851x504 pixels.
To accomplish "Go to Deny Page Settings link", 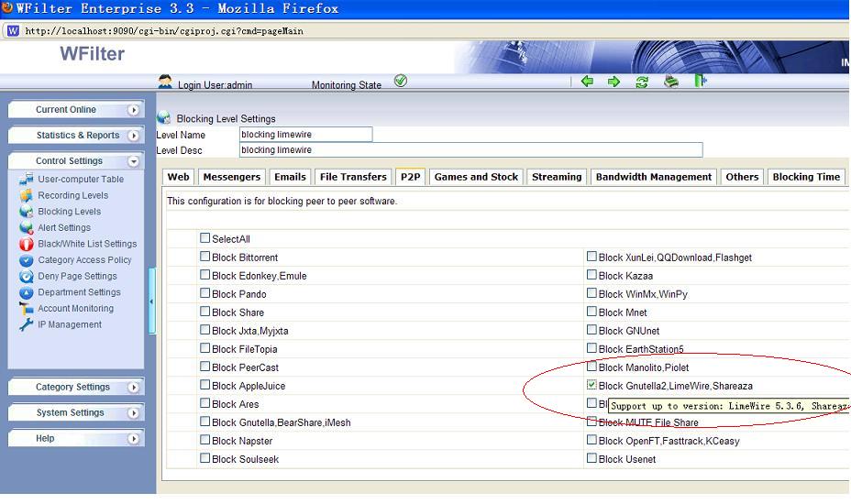I will click(77, 276).
